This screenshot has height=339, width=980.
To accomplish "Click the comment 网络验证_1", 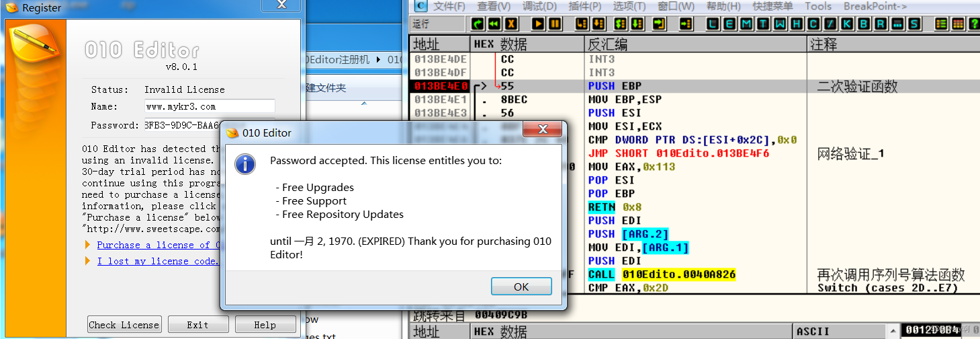I will (851, 153).
